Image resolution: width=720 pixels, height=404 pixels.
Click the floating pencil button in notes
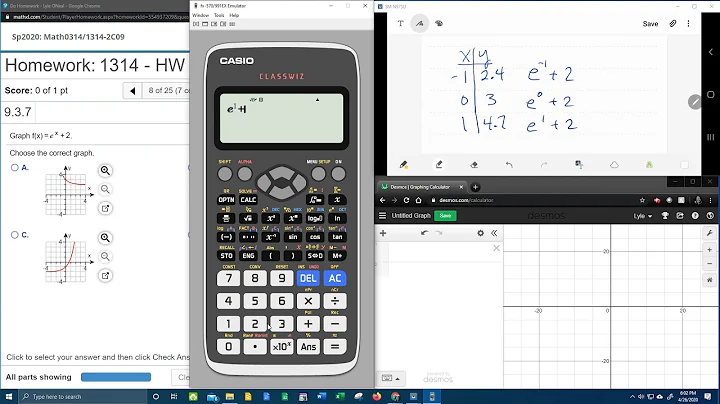pyautogui.click(x=695, y=102)
